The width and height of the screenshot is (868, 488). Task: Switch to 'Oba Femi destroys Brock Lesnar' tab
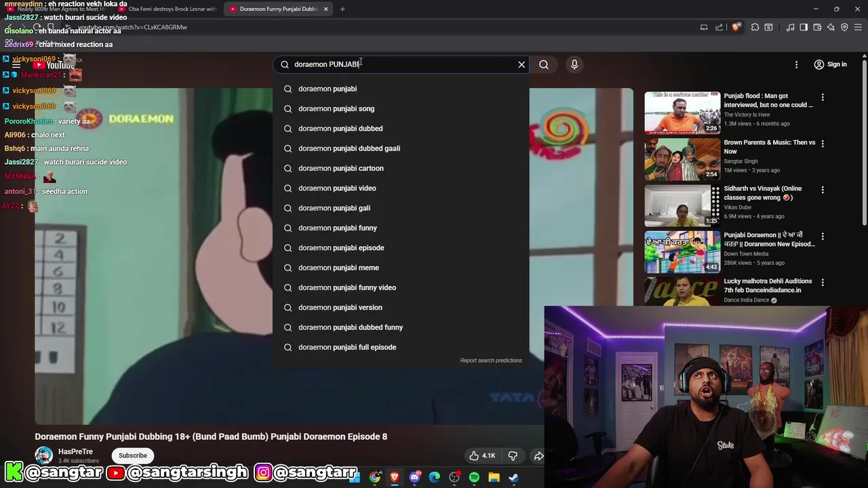click(x=167, y=9)
